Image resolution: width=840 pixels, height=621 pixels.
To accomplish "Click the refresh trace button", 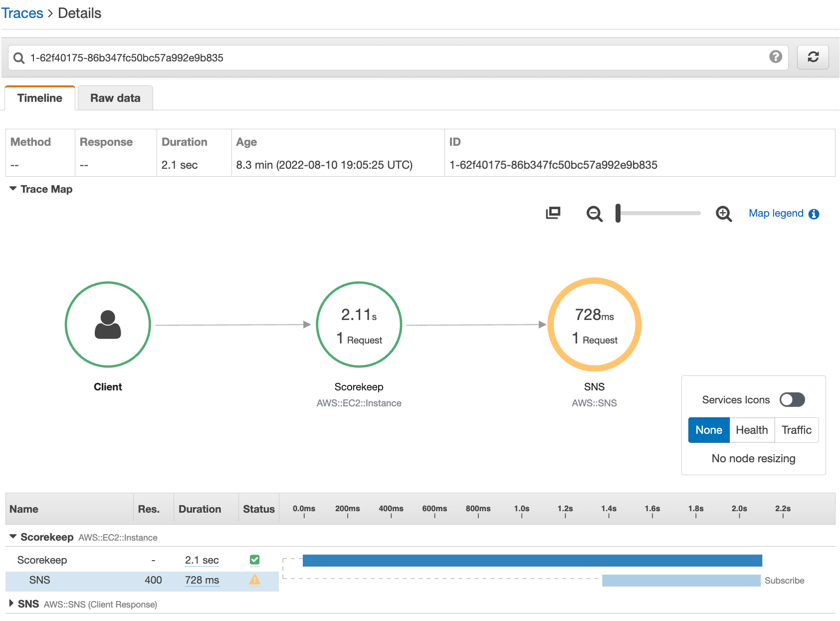I will [x=813, y=57].
